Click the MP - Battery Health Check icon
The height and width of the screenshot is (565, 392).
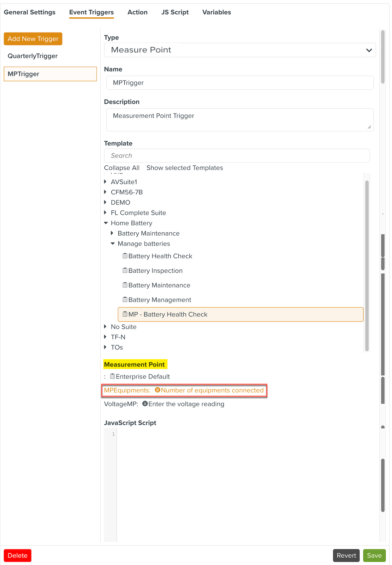pyautogui.click(x=125, y=314)
